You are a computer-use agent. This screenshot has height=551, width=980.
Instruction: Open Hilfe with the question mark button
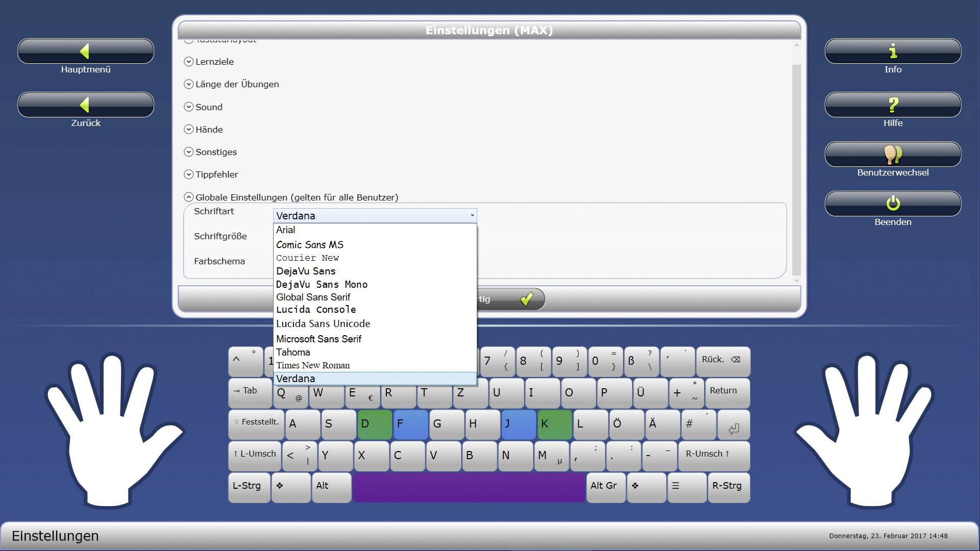(893, 105)
